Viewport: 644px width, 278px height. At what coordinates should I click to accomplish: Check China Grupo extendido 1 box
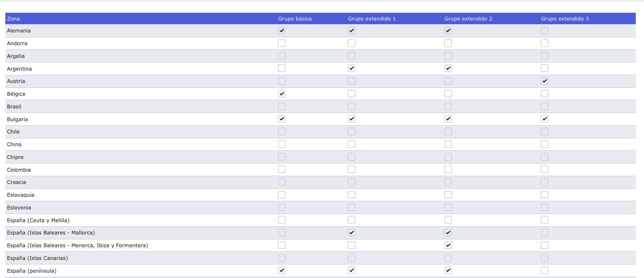point(352,144)
